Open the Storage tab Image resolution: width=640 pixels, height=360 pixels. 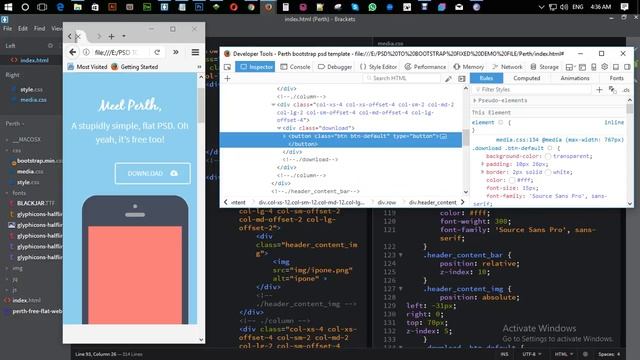click(x=544, y=67)
